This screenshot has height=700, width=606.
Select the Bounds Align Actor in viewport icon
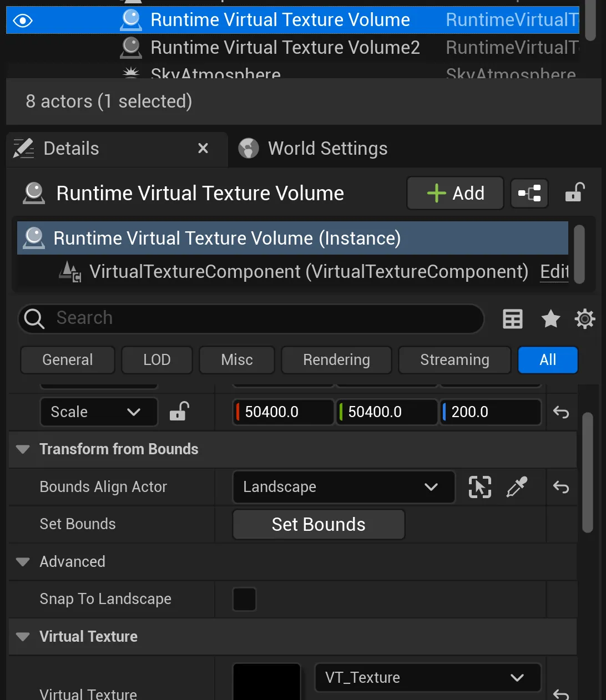pos(480,487)
